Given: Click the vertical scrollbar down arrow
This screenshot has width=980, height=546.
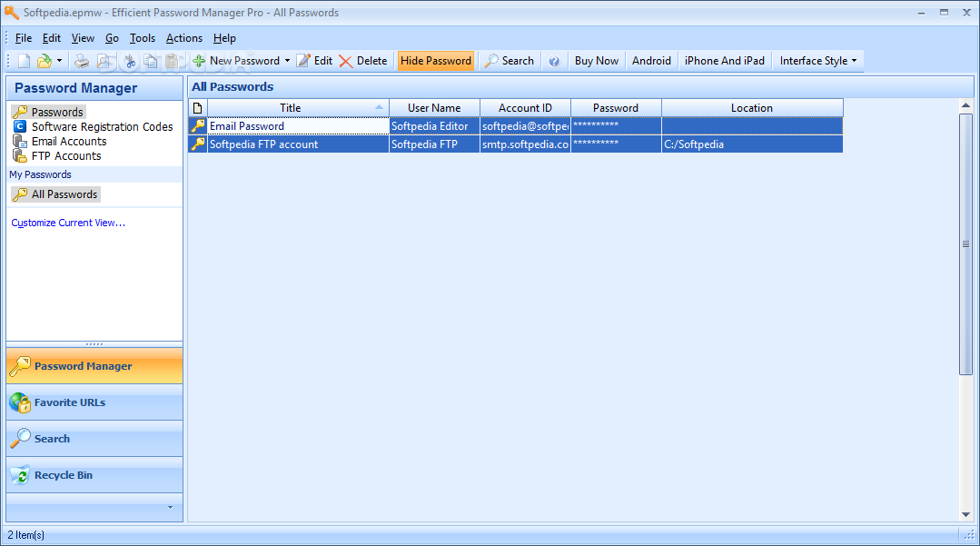Looking at the screenshot, I should click(965, 515).
